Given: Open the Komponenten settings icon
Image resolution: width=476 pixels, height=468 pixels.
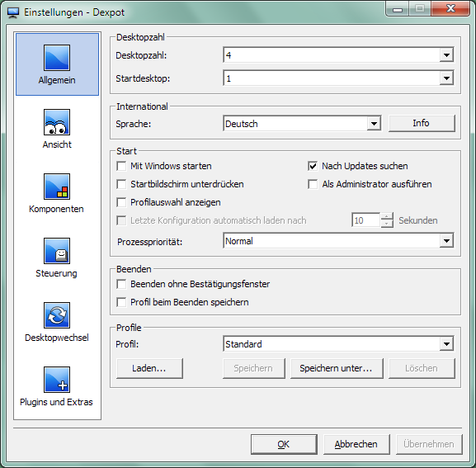Looking at the screenshot, I should pos(57,187).
